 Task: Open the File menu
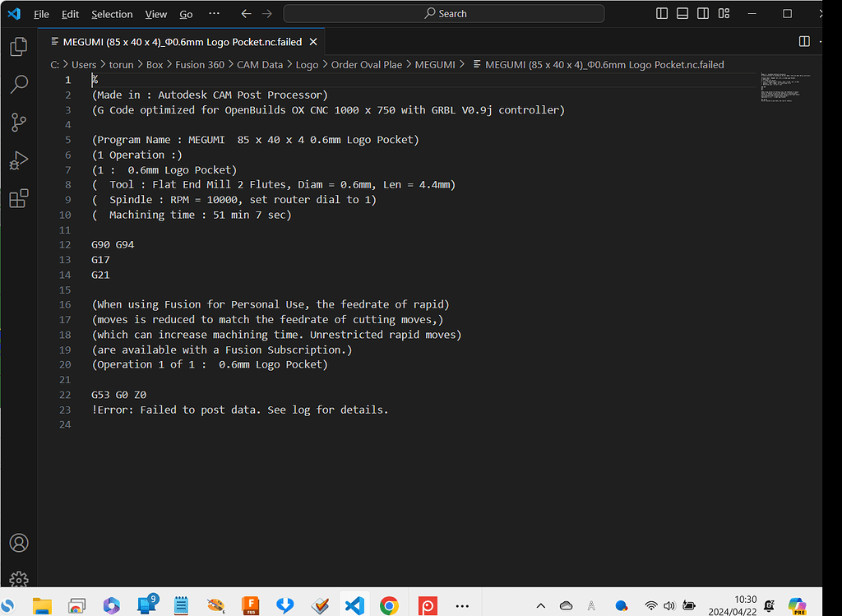pos(41,14)
